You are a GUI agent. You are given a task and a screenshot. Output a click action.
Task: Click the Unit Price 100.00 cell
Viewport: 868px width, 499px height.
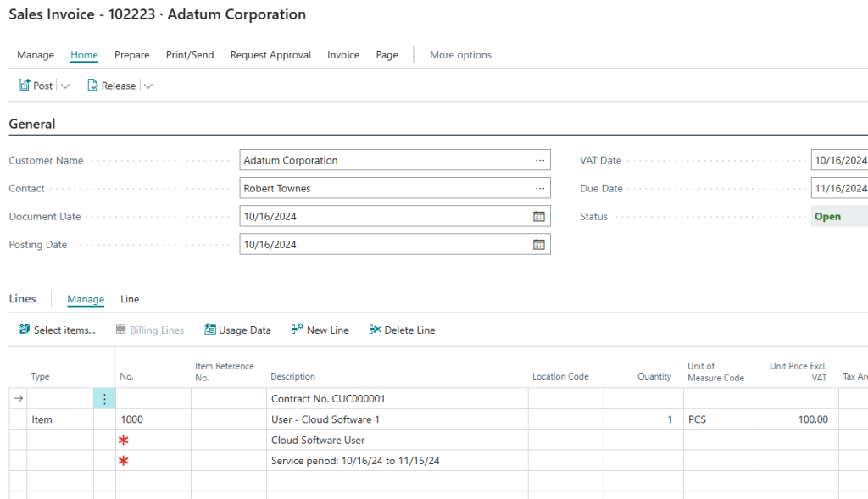point(798,419)
